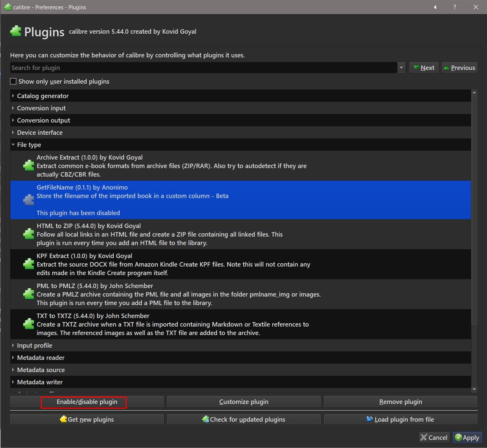Click Next to find next plugin match

point(424,68)
